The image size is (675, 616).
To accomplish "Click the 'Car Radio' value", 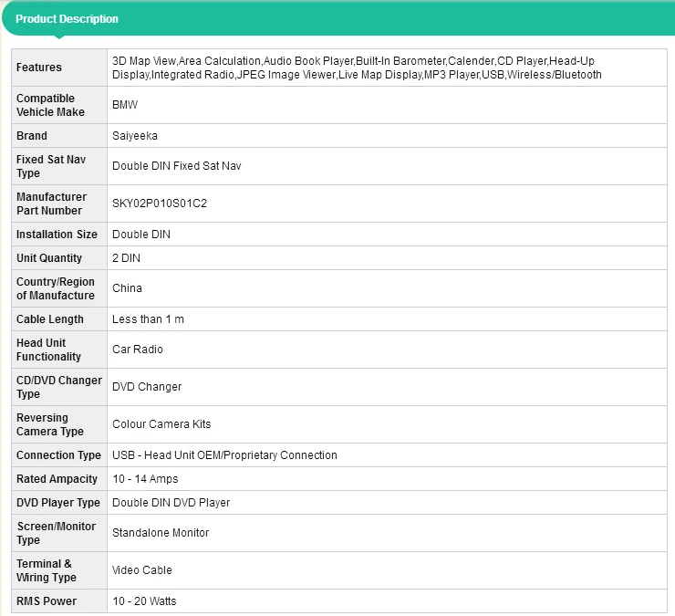I will pos(138,350).
